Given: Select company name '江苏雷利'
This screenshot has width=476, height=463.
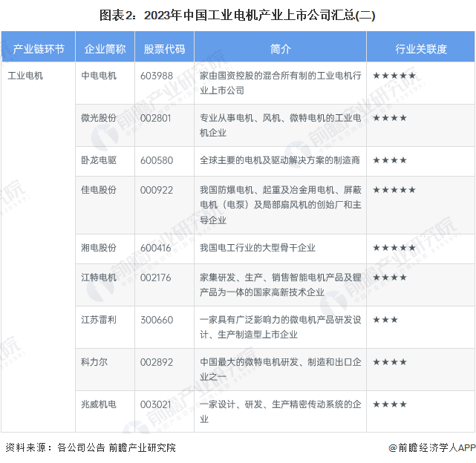Looking at the screenshot, I should (x=99, y=320).
